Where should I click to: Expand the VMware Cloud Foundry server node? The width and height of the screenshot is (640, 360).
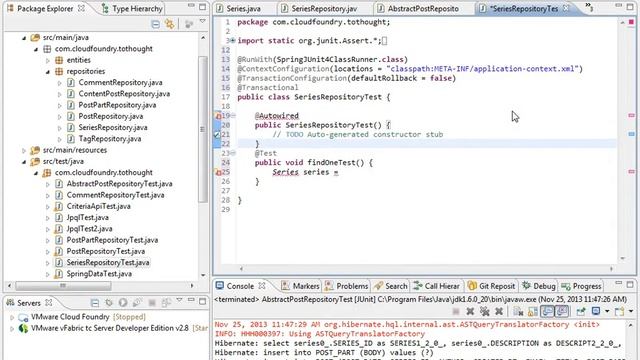tap(12, 317)
